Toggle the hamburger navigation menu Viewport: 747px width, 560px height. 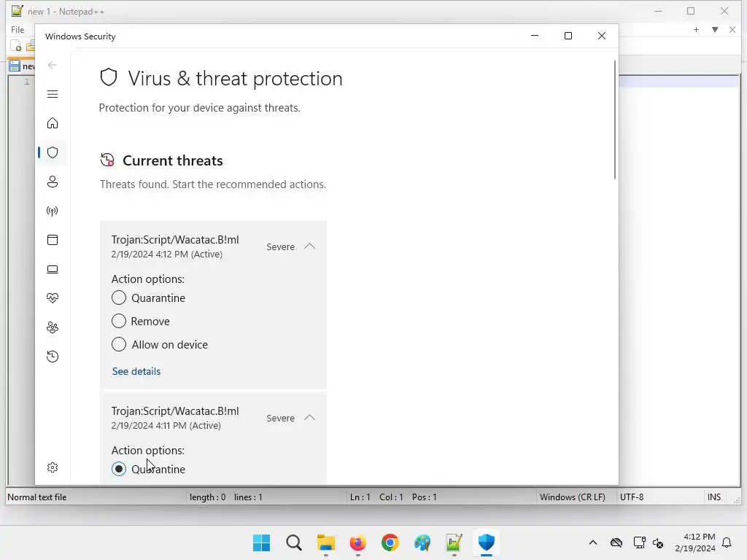pyautogui.click(x=53, y=94)
